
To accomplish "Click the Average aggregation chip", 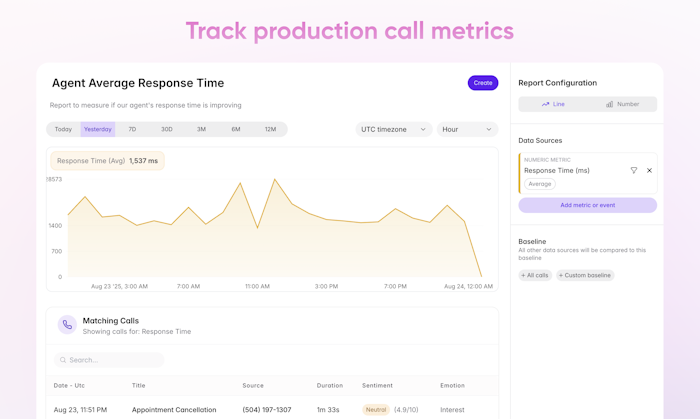I will click(540, 184).
